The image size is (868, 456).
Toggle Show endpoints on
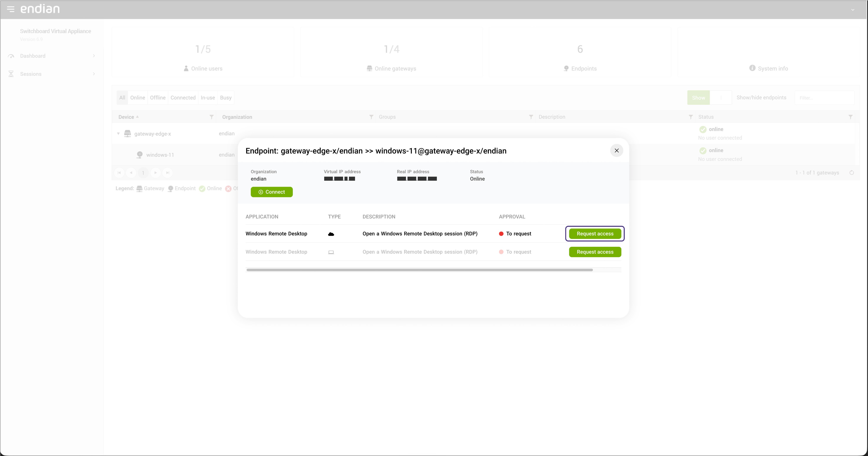698,98
